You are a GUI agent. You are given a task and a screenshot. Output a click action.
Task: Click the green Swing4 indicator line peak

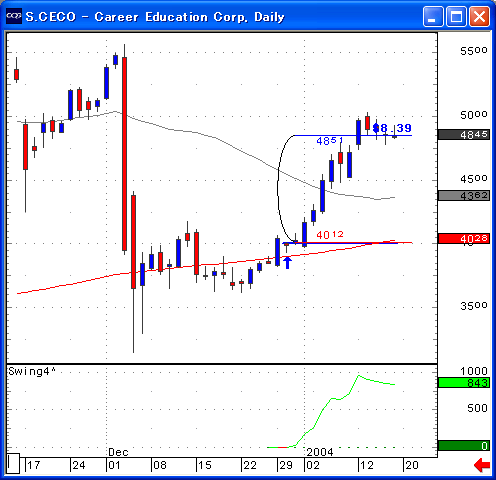tap(359, 376)
